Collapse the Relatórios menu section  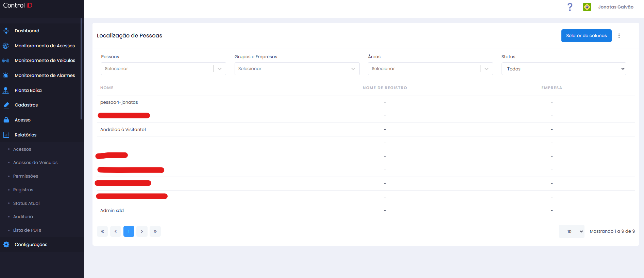pos(26,135)
